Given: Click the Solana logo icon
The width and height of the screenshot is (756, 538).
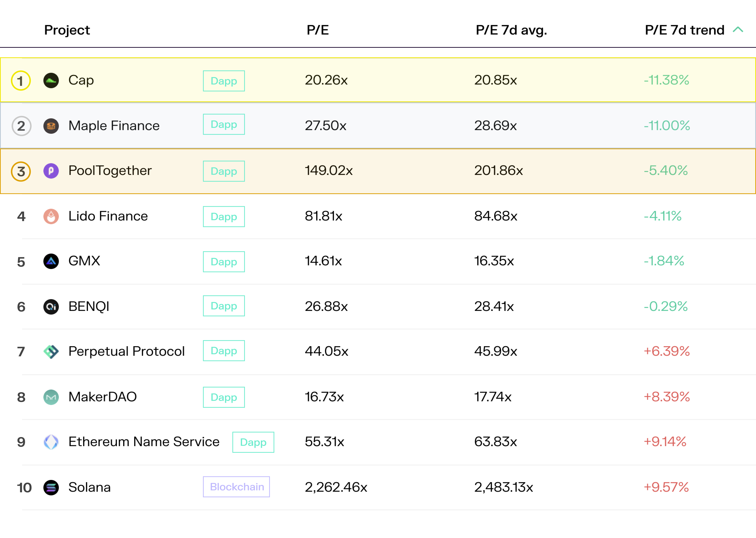Looking at the screenshot, I should pyautogui.click(x=51, y=488).
